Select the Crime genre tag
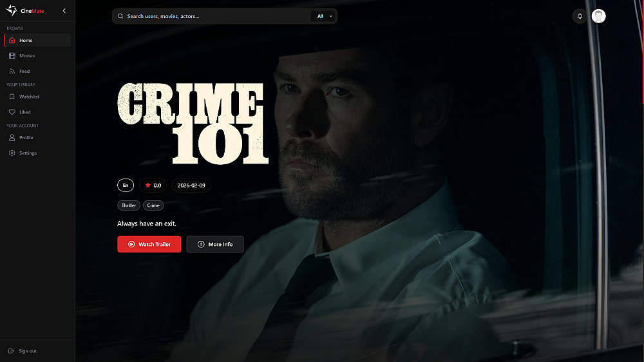 coord(153,205)
